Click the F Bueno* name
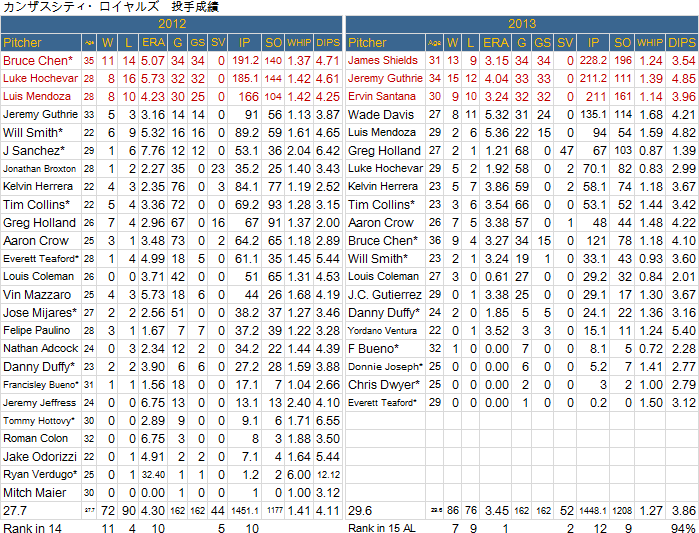The height and width of the screenshot is (533, 699). click(374, 348)
